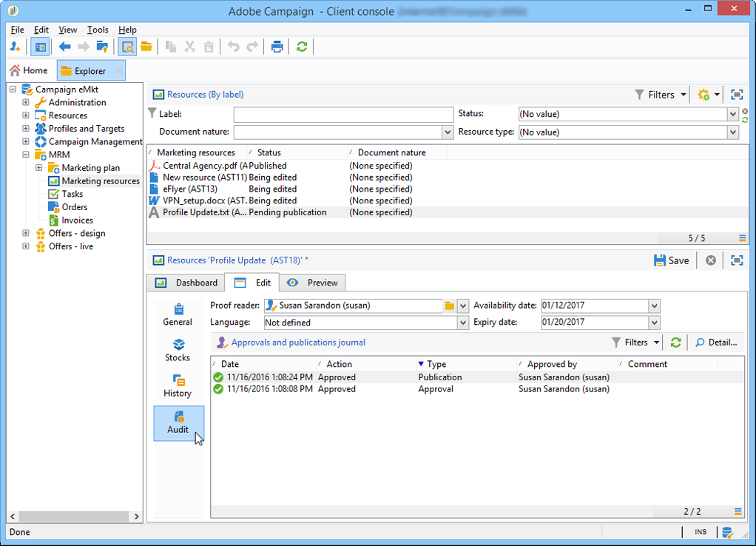Select the Invoices tree item
Viewport: 756px width, 546px height.
pyautogui.click(x=71, y=220)
